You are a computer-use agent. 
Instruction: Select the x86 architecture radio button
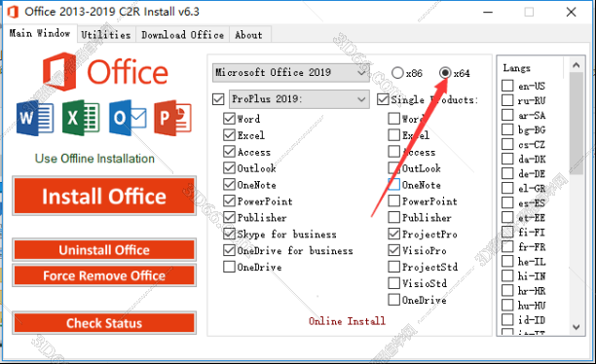pyautogui.click(x=397, y=73)
